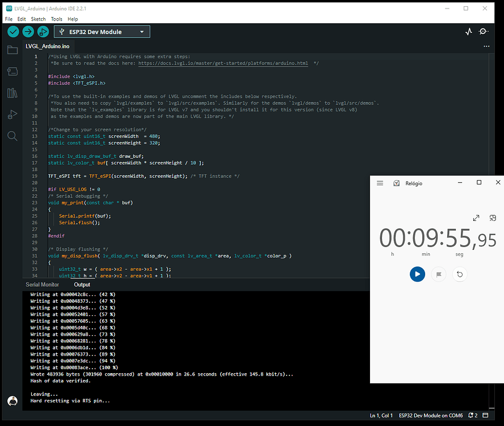Switch to the Serial Monitor tab

(x=42, y=285)
